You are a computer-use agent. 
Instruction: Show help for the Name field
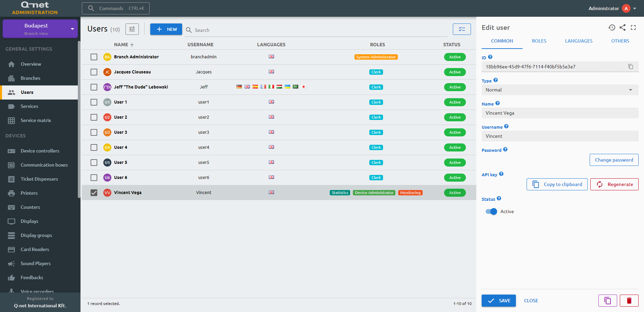coord(497,103)
